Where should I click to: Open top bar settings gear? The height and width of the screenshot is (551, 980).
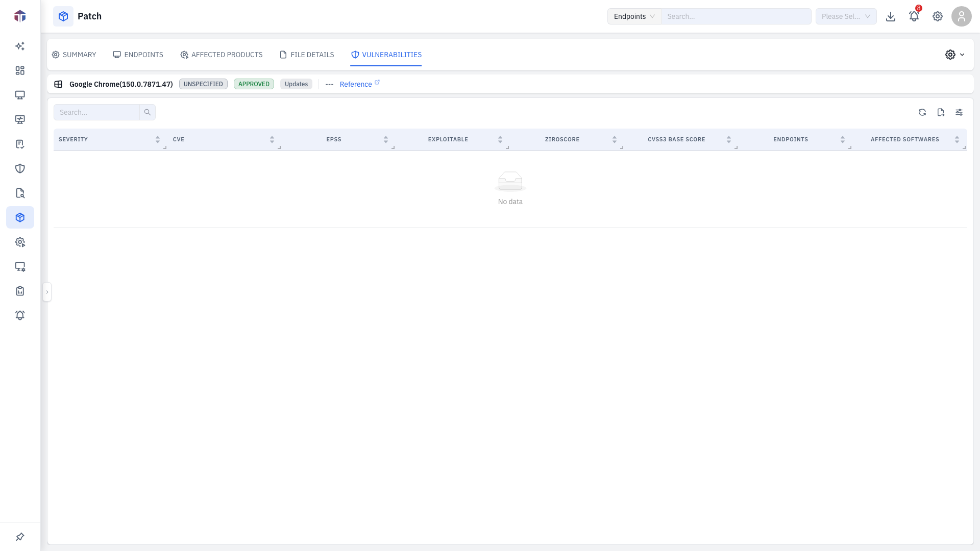pos(938,16)
